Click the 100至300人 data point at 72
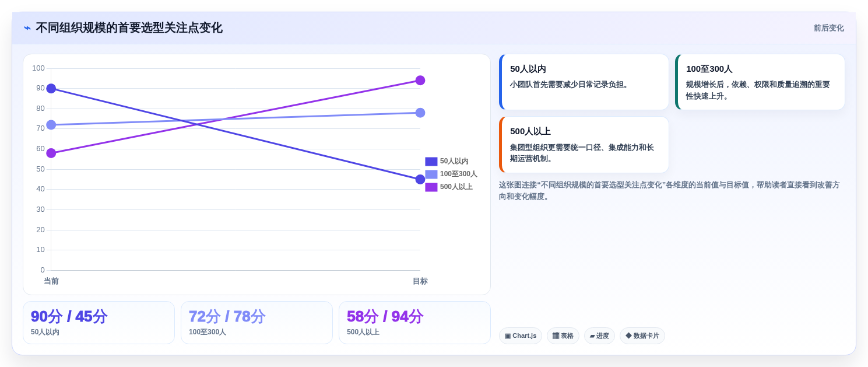 [x=51, y=125]
